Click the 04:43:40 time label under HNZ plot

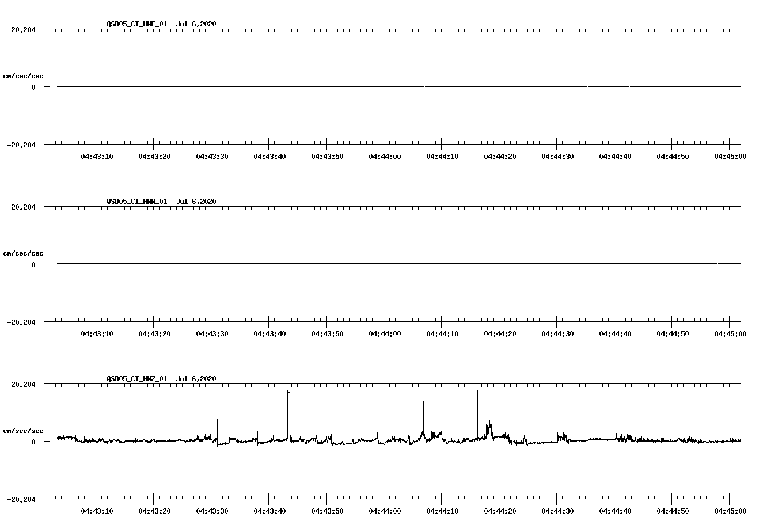[269, 511]
